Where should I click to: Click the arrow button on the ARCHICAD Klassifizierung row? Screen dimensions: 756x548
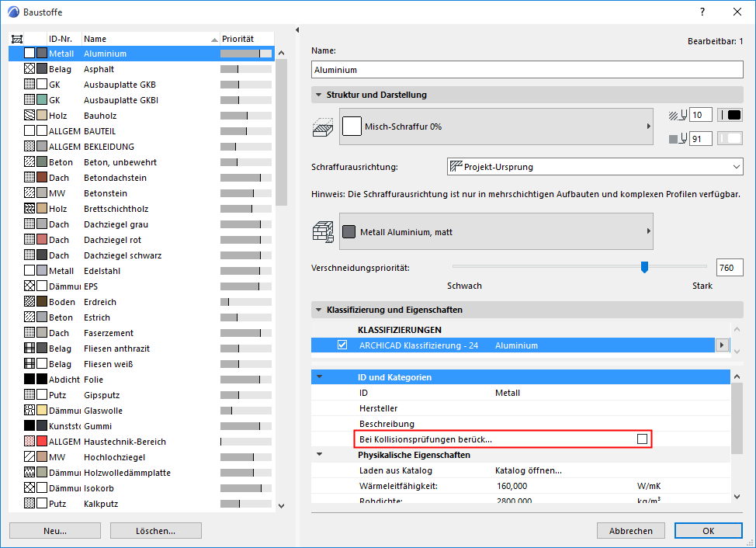tap(723, 345)
